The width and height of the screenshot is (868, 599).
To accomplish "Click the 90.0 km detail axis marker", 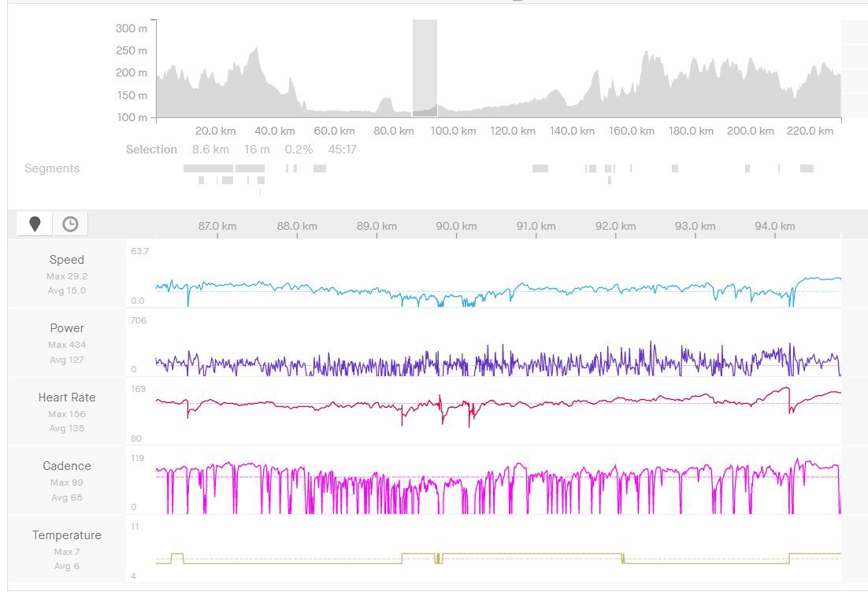I will coord(456,226).
